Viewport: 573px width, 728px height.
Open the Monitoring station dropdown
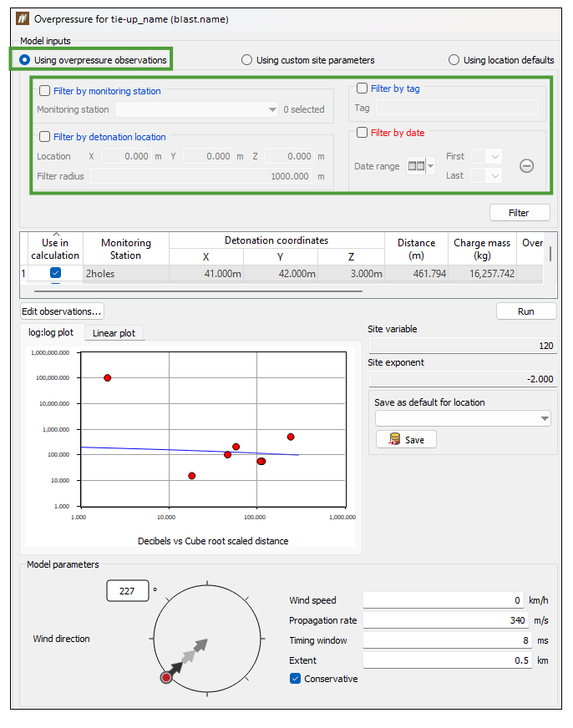pyautogui.click(x=196, y=109)
